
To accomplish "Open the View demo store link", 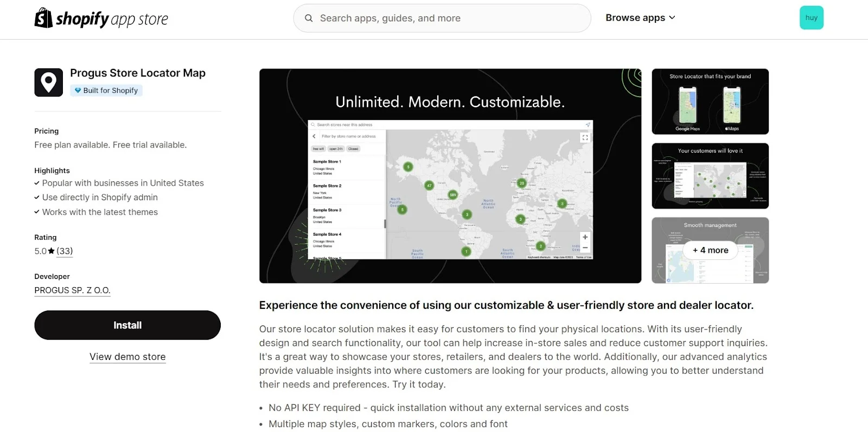I will pyautogui.click(x=127, y=357).
